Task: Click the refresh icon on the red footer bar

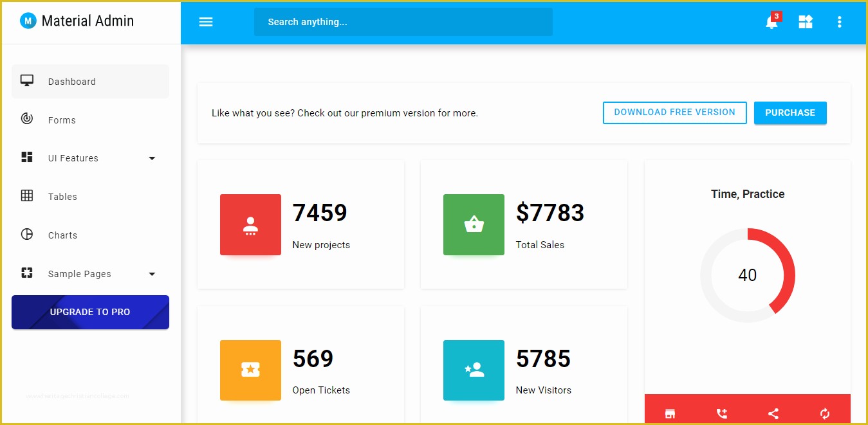Action: 824,413
